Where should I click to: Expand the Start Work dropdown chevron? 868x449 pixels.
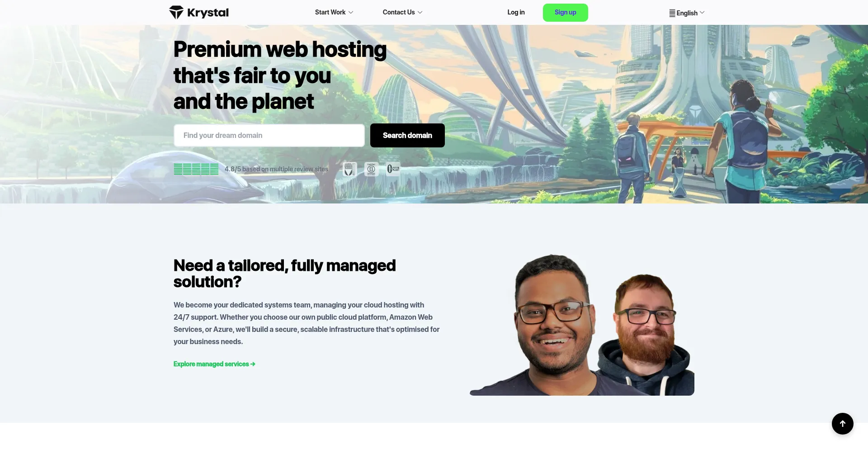pyautogui.click(x=351, y=12)
